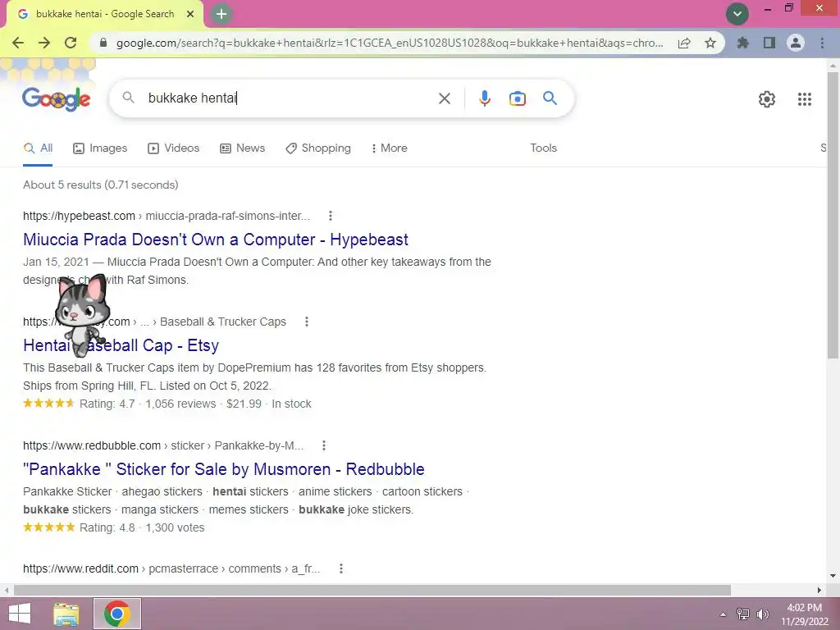Click the Chrome taskbar icon
The width and height of the screenshot is (840, 630).
coord(117,614)
